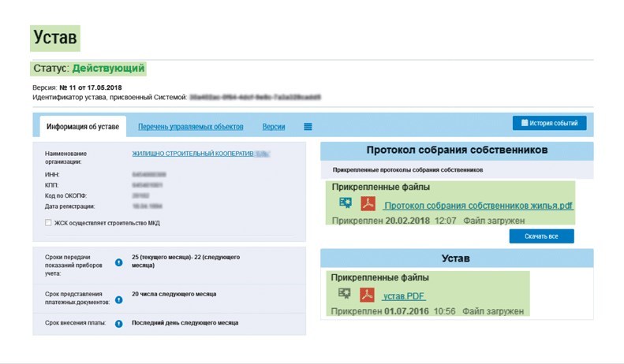Open История событий
Screen dimensions: 624x364
tap(549, 123)
